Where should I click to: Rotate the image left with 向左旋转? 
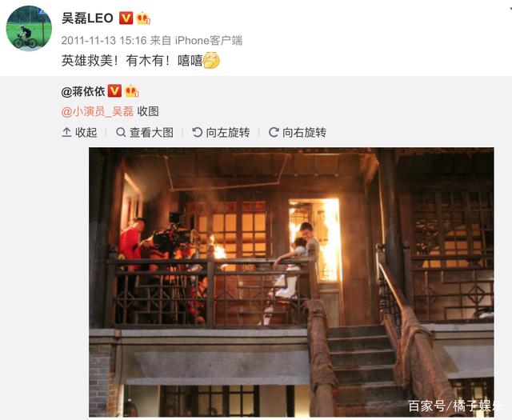coord(221,132)
